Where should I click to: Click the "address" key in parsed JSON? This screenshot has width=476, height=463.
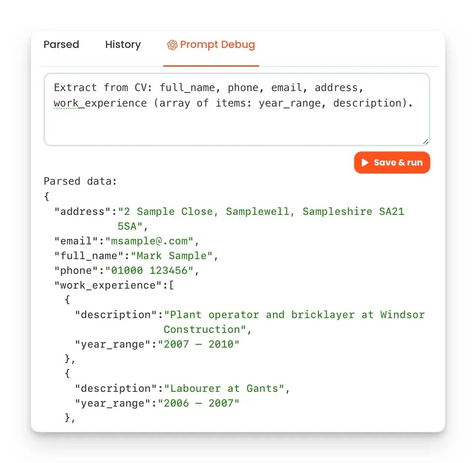[83, 212]
